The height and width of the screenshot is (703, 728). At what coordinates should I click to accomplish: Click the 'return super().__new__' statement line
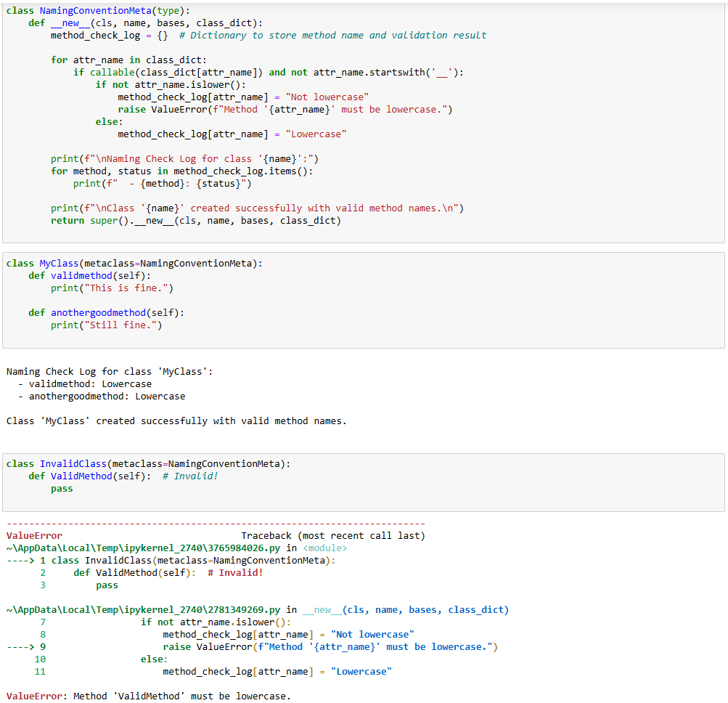tap(196, 221)
